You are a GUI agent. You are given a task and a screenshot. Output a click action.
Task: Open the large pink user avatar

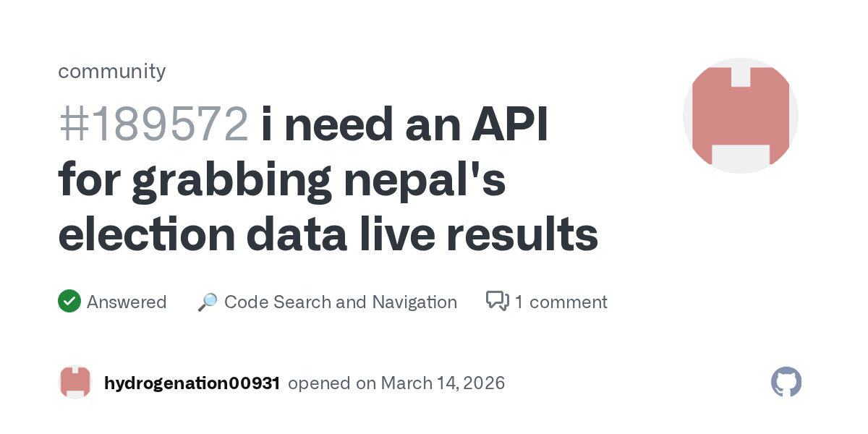pyautogui.click(x=740, y=116)
